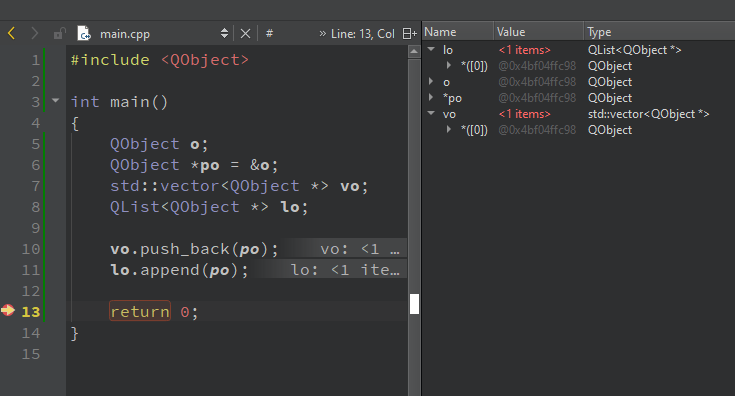Click the split editor icon
Image resolution: width=735 pixels, height=396 pixels.
[410, 34]
